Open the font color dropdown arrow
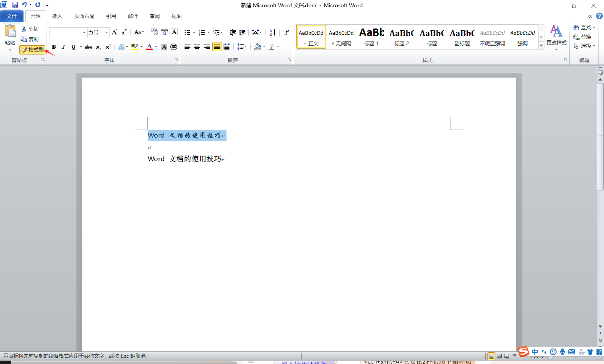Viewport: 604px width, 364px height. point(156,47)
